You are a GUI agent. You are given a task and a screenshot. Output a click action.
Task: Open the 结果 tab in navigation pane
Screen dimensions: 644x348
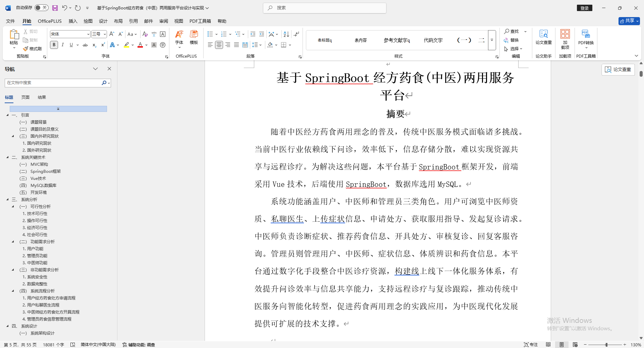[42, 97]
